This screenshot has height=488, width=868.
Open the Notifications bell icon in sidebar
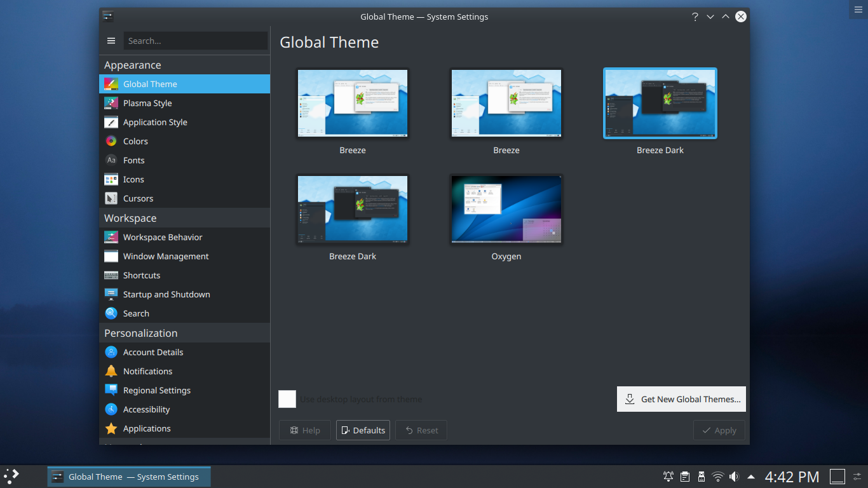[111, 371]
